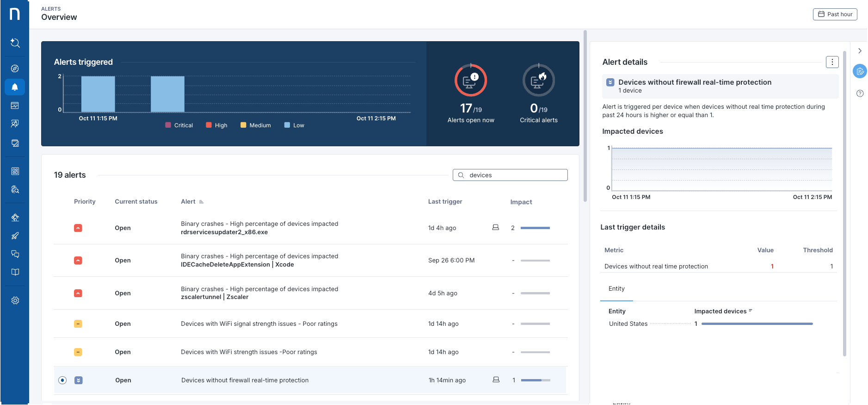Click the Alert details panel scrollbar
The height and width of the screenshot is (405, 868).
[844, 204]
